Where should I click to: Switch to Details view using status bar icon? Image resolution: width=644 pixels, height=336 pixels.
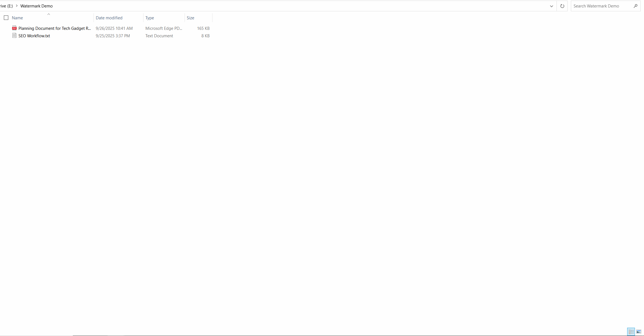click(632, 332)
